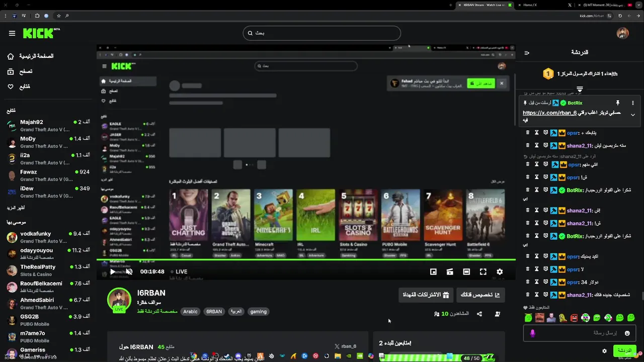Select the Arabic tag chip
The image size is (644, 362).
coord(190,312)
